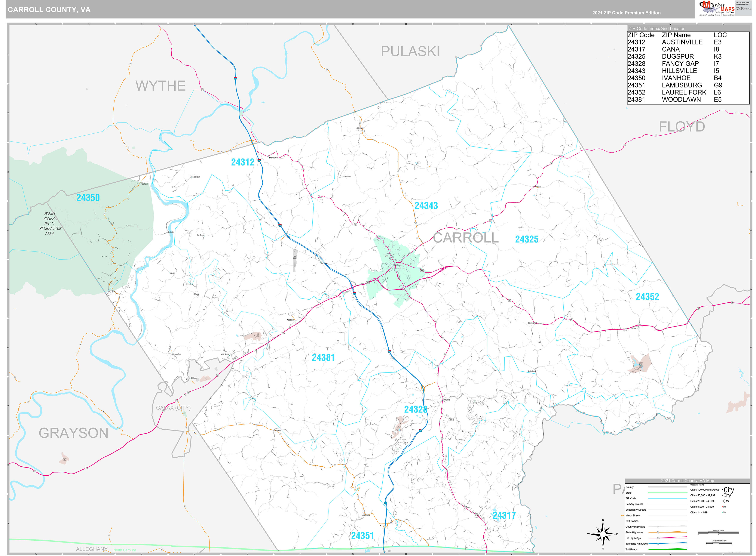Click the GRAYSON county label
756x556 pixels.
tap(73, 433)
